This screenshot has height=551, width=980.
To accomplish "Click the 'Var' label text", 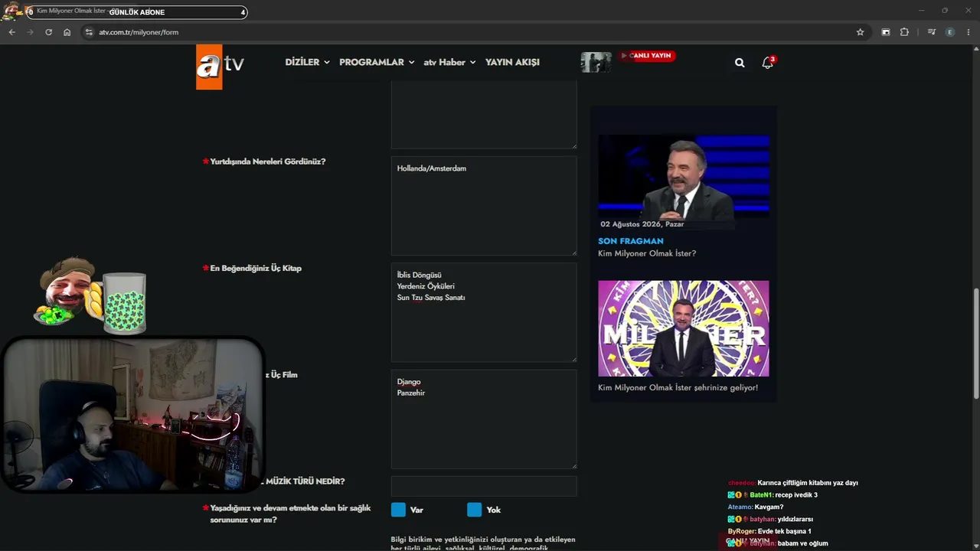I will click(416, 510).
